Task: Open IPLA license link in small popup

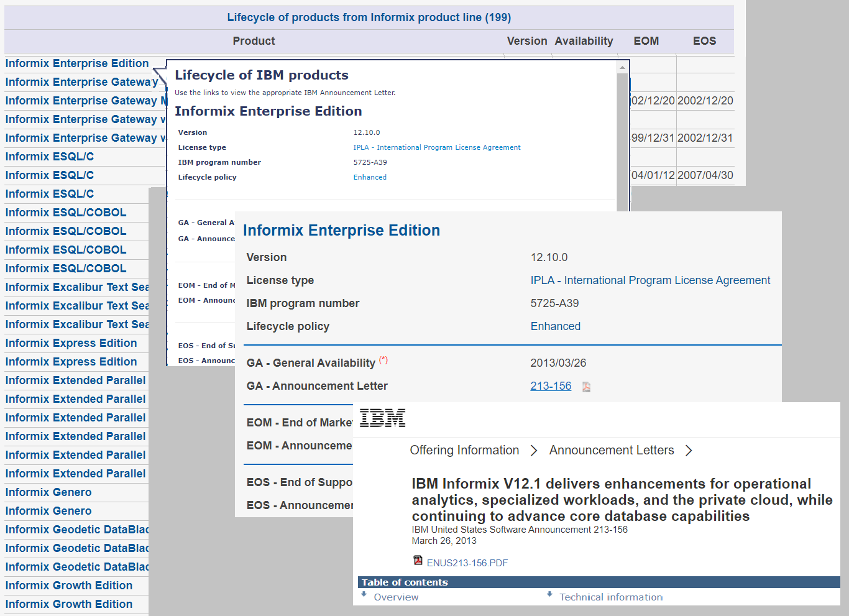Action: (437, 147)
